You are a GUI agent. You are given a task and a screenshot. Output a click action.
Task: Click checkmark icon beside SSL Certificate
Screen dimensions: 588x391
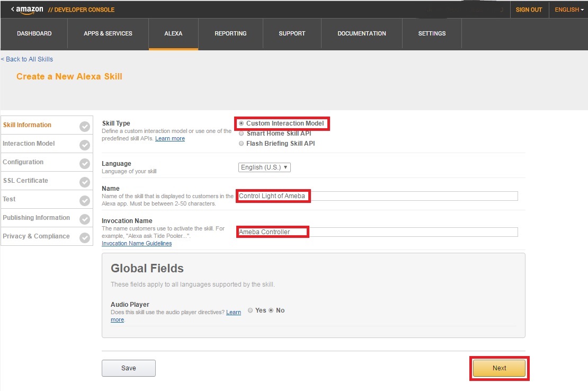85,182
